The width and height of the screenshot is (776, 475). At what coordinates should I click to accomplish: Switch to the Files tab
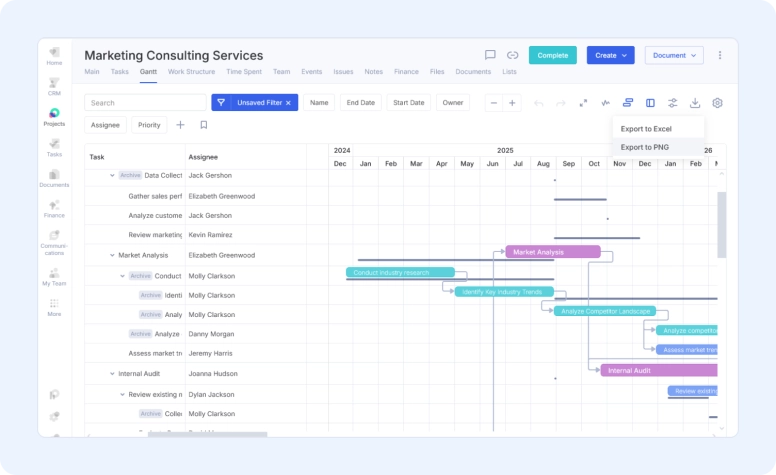click(x=437, y=72)
